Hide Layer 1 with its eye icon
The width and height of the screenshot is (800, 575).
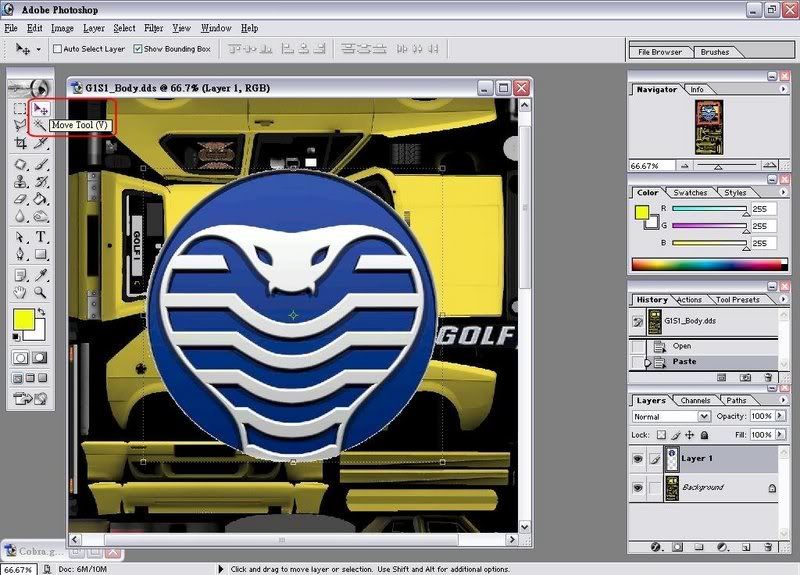coord(637,459)
